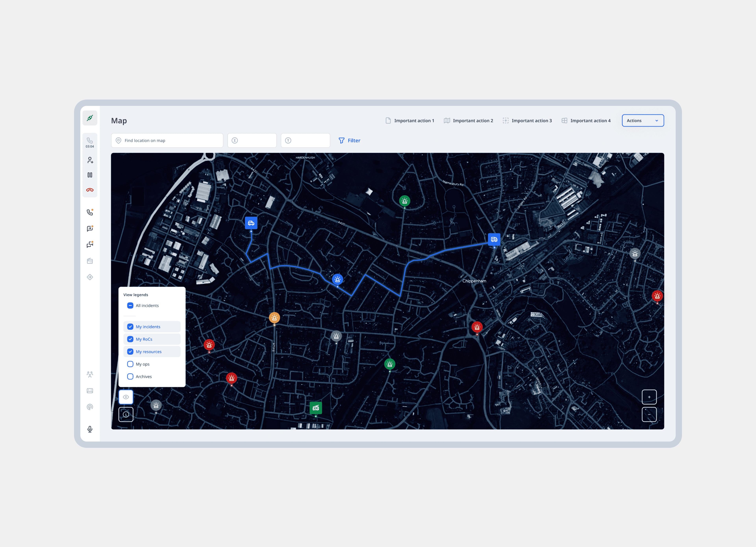Screen dimensions: 756x547
Task: Click the red hang up call icon
Action: pos(90,190)
